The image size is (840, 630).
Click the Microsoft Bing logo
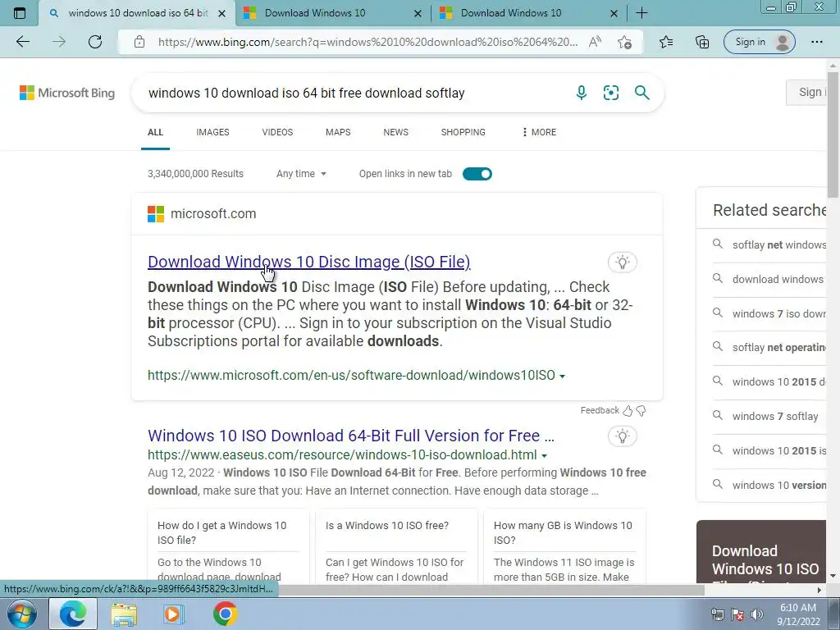coord(67,93)
